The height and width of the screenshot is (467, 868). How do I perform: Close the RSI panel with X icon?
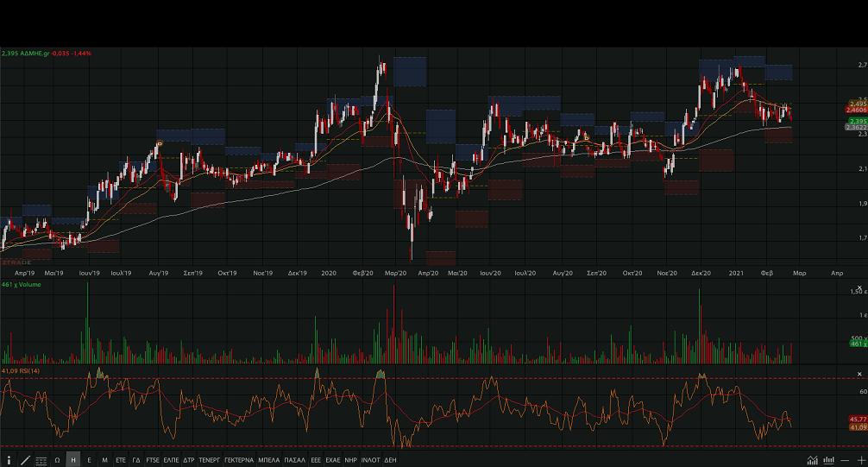click(859, 373)
